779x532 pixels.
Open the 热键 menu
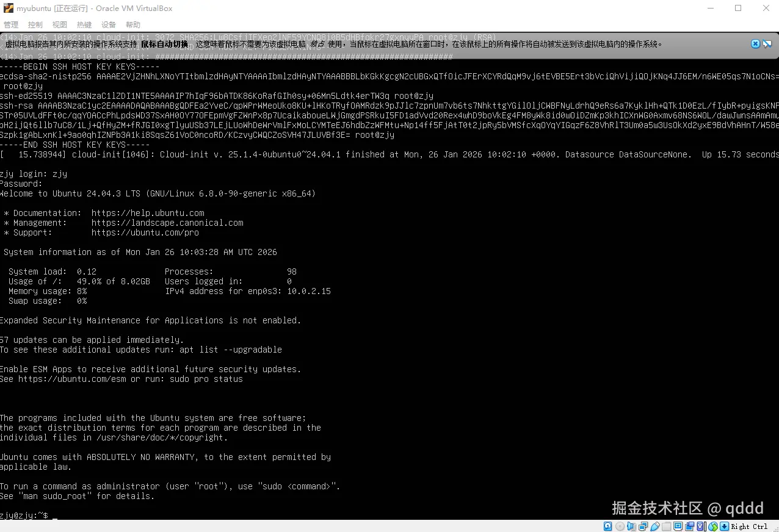click(x=84, y=25)
